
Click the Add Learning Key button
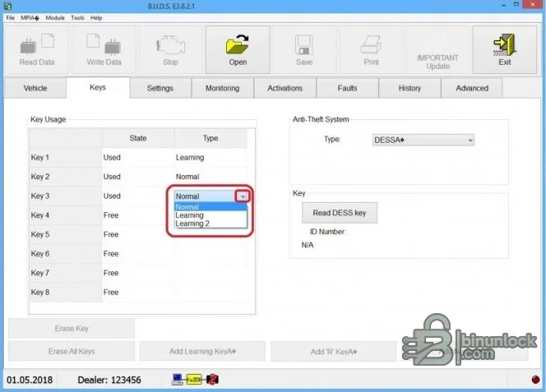pos(202,351)
